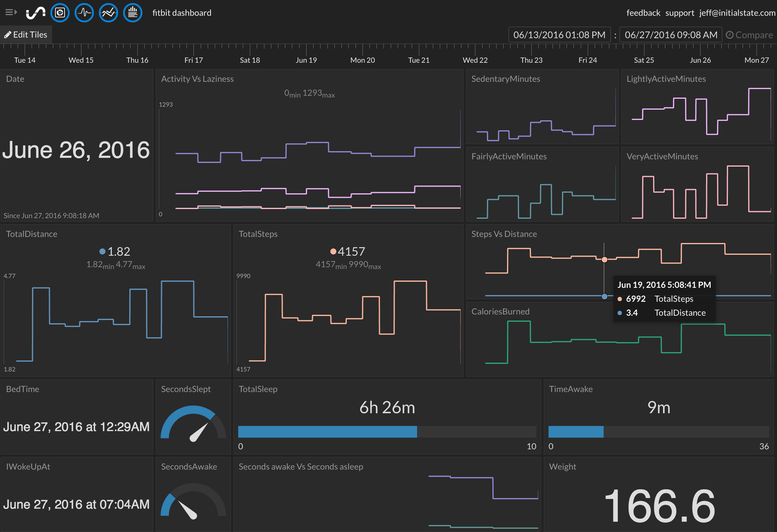
Task: Click the Edit Tiles pencil icon
Action: coord(7,35)
